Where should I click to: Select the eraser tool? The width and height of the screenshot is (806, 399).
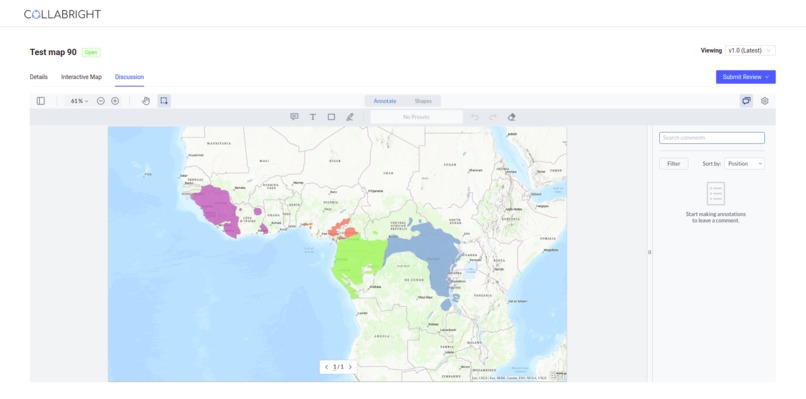tap(511, 117)
